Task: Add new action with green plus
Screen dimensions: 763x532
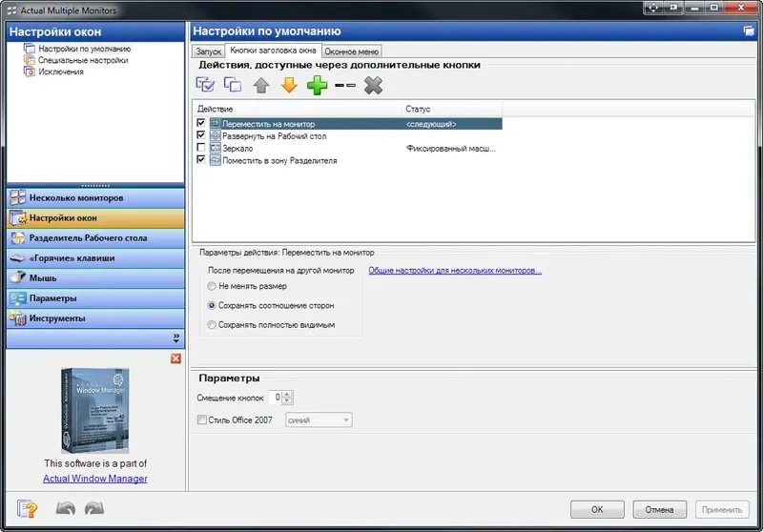Action: tap(318, 86)
